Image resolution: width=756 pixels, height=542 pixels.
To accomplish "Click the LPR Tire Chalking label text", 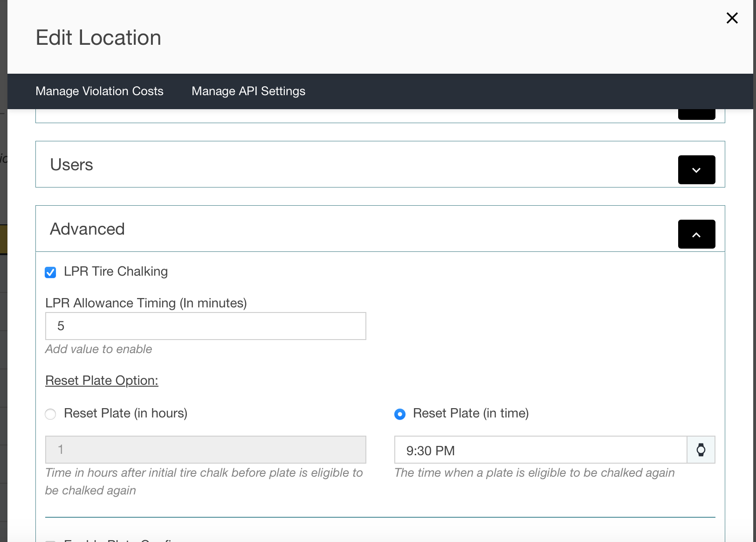I will point(116,271).
